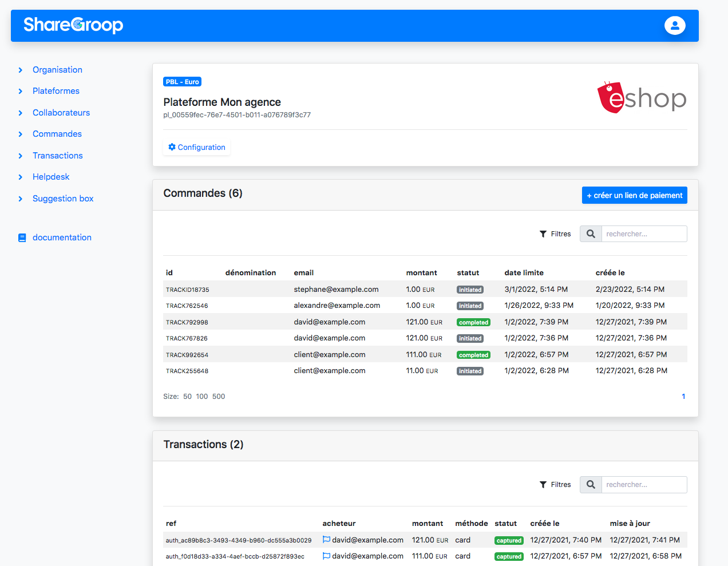This screenshot has width=728, height=566.
Task: Click the Transactions filter funnel icon
Action: coord(543,485)
